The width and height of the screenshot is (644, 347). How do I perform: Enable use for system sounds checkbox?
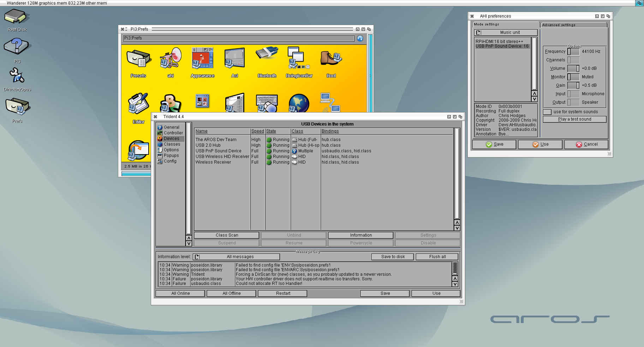pyautogui.click(x=547, y=112)
